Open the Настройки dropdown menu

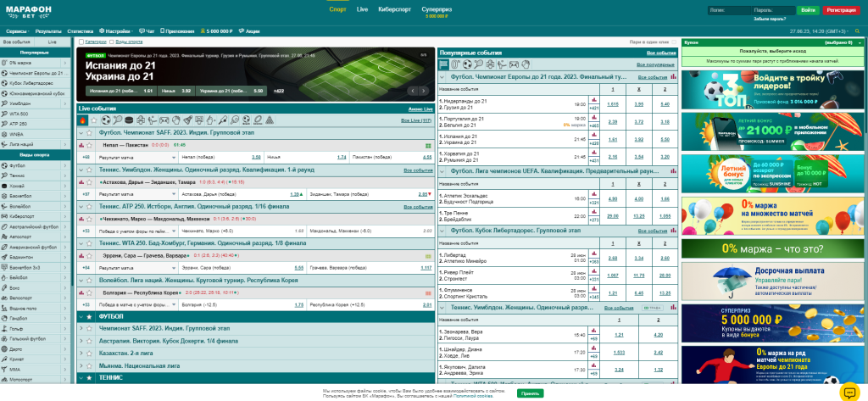[x=115, y=30]
